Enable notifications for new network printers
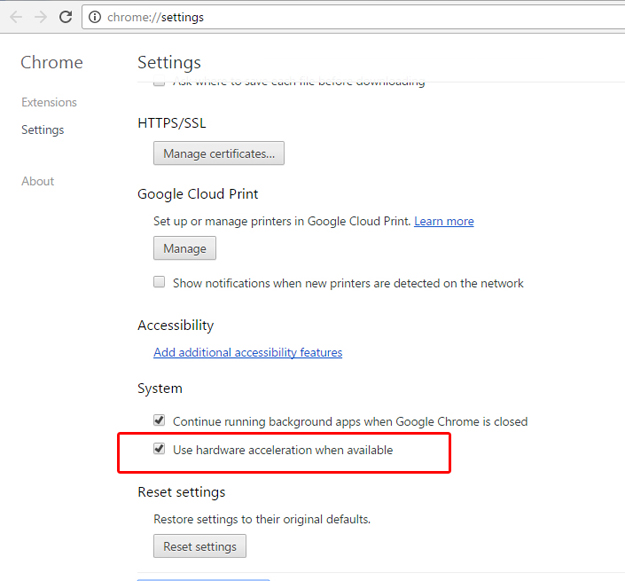The height and width of the screenshot is (581, 625). coord(159,282)
